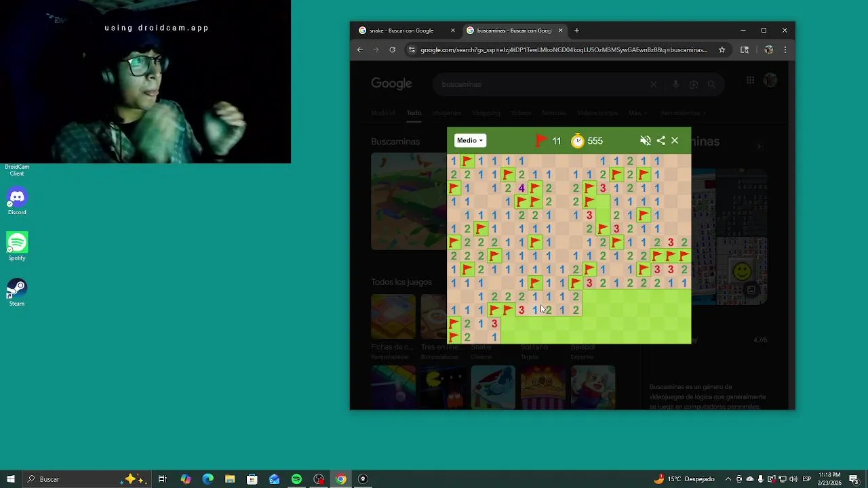Select the Imágenes results tab
This screenshot has height=488, width=868.
pyautogui.click(x=446, y=113)
